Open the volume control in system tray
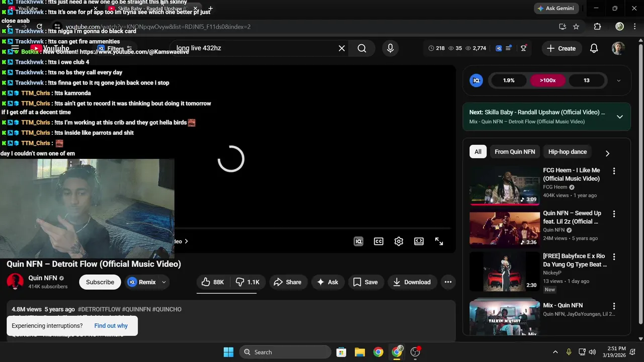 click(x=592, y=352)
